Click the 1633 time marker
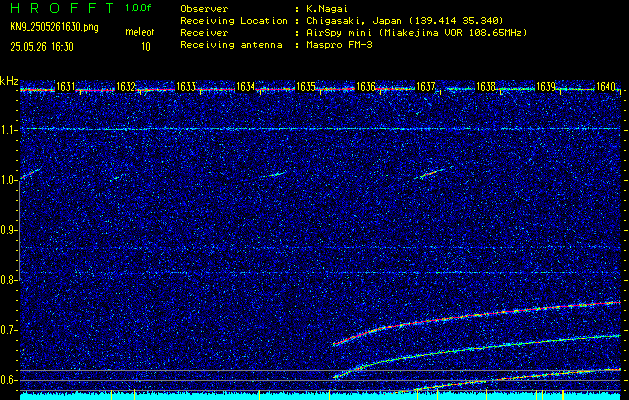This screenshot has height=400, width=629. [x=186, y=86]
